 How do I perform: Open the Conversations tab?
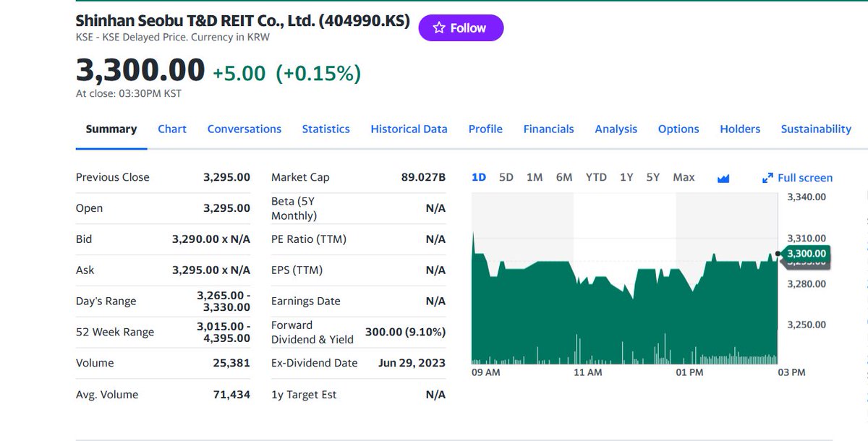244,129
